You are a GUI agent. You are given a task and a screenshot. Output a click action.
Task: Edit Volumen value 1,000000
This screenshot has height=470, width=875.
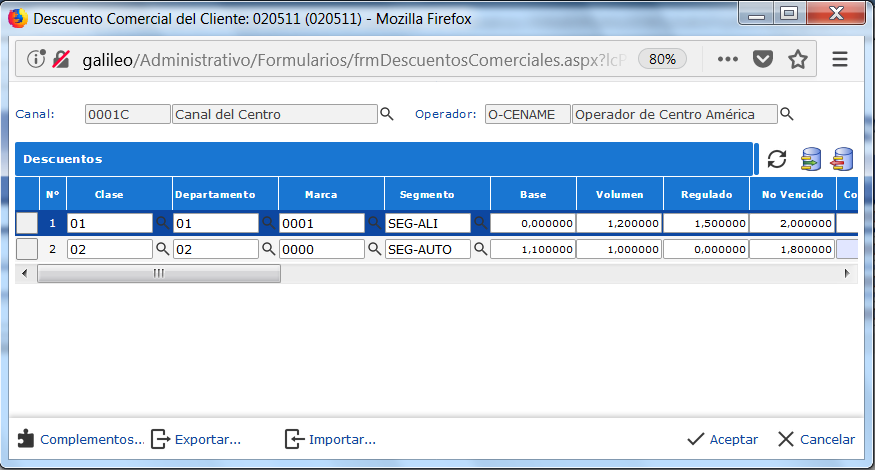point(619,249)
